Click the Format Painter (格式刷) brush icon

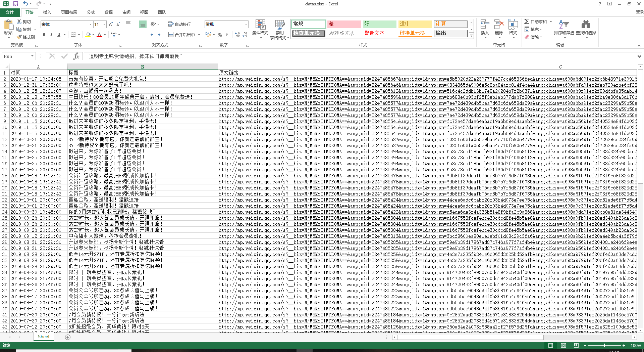(x=19, y=37)
